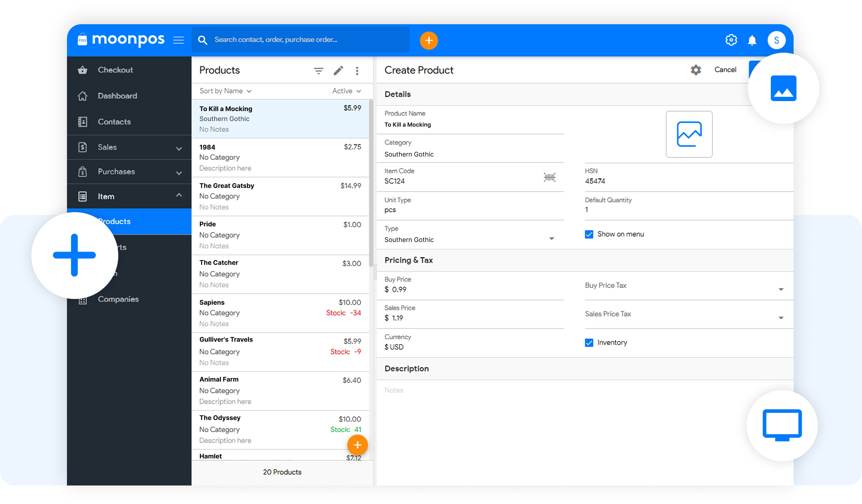Go to the Contacts section
This screenshot has height=504, width=862.
coord(114,121)
